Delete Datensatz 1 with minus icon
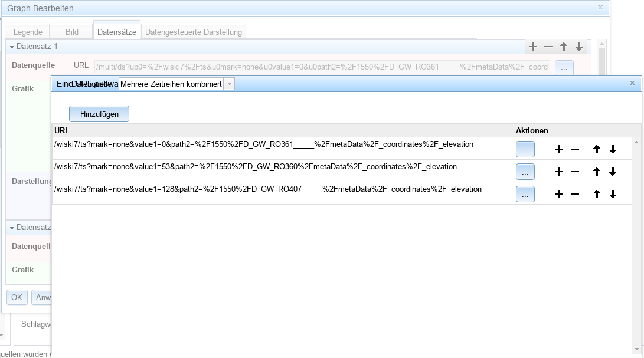Screen dimensions: 644x358 [548, 47]
